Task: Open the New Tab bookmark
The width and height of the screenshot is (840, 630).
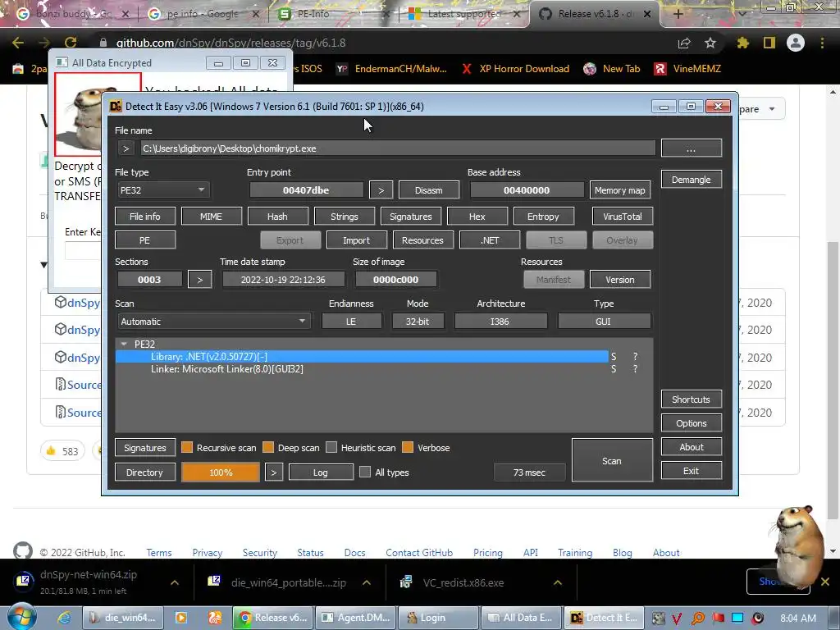Action: [x=612, y=69]
